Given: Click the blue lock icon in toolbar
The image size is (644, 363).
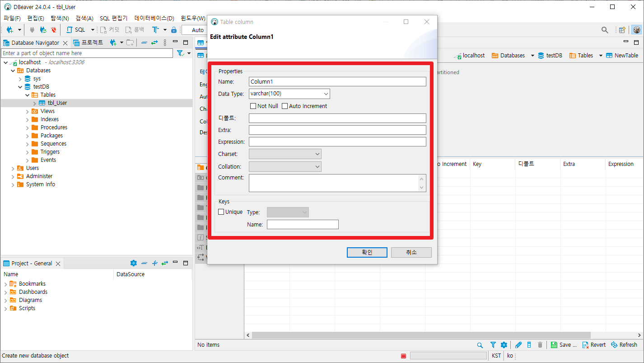Looking at the screenshot, I should point(174,30).
